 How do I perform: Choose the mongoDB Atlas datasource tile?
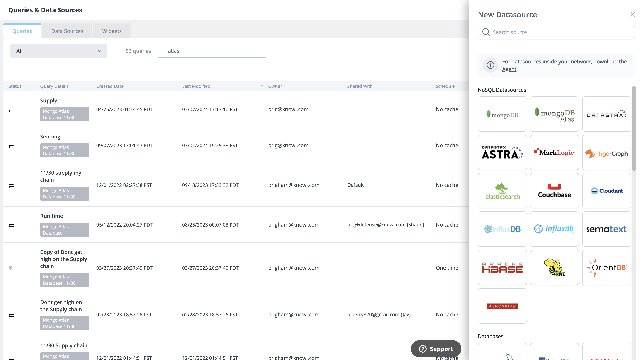point(555,114)
